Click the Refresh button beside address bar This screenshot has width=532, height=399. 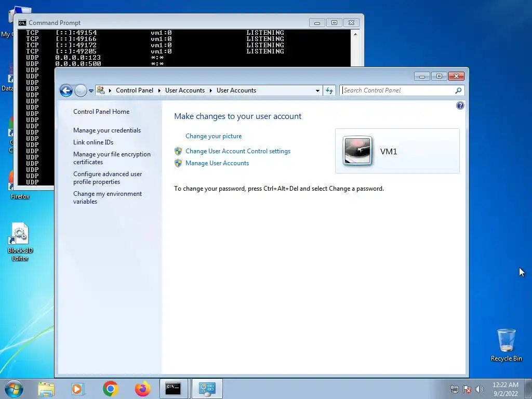(x=329, y=90)
